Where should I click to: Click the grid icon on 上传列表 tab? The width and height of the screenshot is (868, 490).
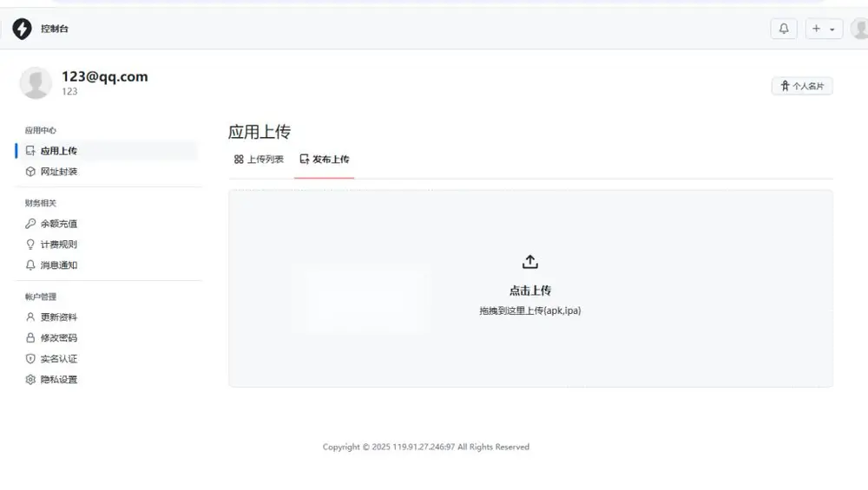pyautogui.click(x=239, y=160)
